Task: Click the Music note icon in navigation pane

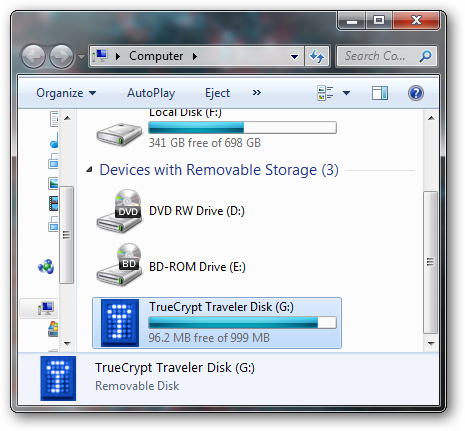Action: click(x=54, y=140)
